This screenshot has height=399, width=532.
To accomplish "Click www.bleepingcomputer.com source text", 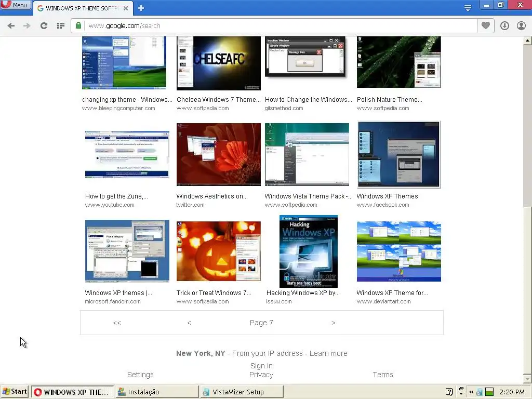I will coord(118,108).
